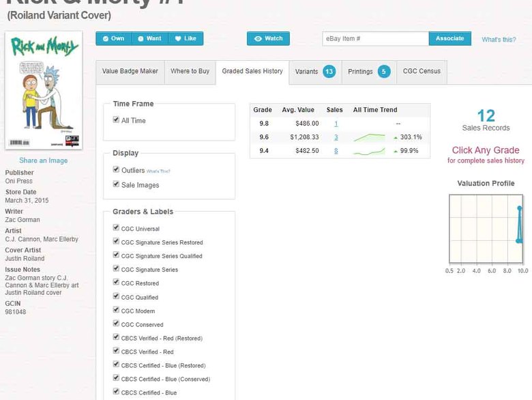532x400 pixels.
Task: Open the 9.6 grade sales count link
Action: coord(336,137)
